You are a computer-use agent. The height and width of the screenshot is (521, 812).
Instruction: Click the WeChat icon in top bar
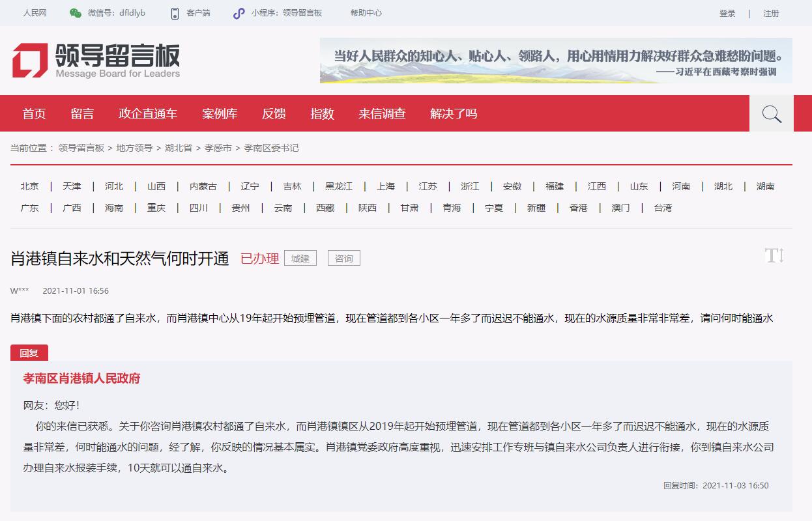pyautogui.click(x=76, y=13)
